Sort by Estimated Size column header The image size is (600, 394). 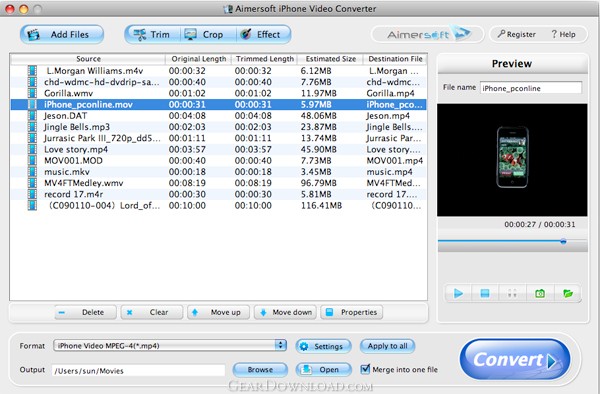(330, 59)
